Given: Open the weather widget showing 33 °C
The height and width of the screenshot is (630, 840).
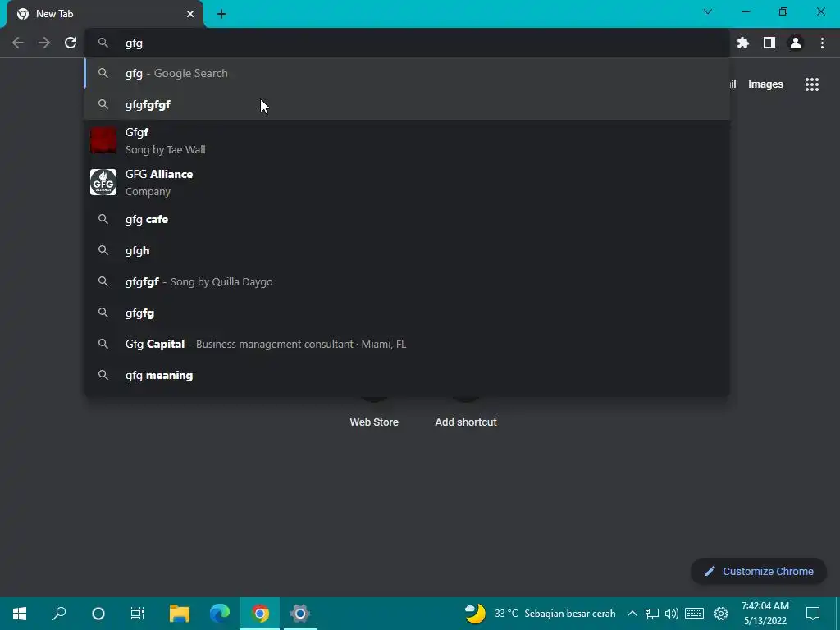Looking at the screenshot, I should [x=540, y=614].
